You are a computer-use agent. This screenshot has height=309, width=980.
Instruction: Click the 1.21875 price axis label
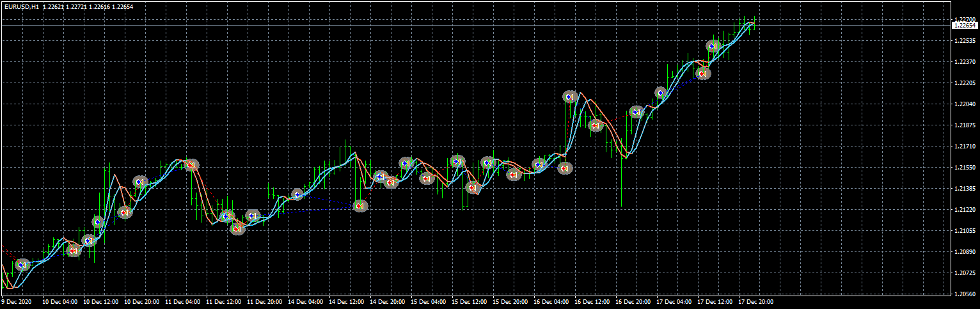click(964, 125)
